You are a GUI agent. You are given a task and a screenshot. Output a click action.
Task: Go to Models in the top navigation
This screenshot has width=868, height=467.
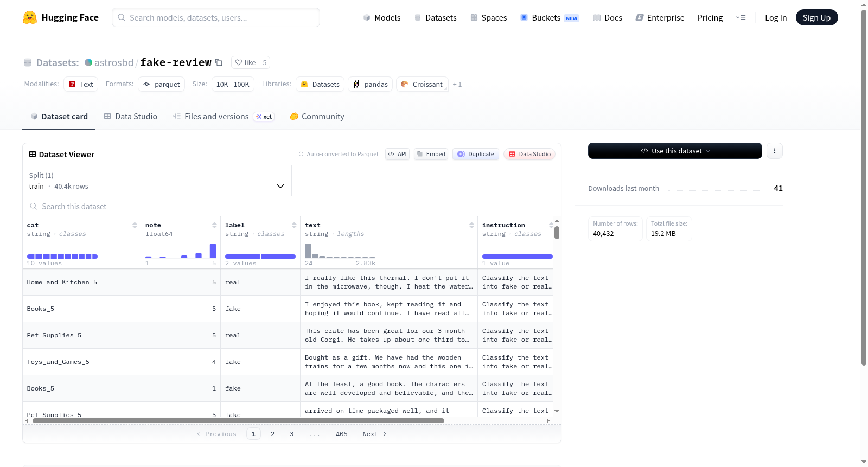[382, 17]
